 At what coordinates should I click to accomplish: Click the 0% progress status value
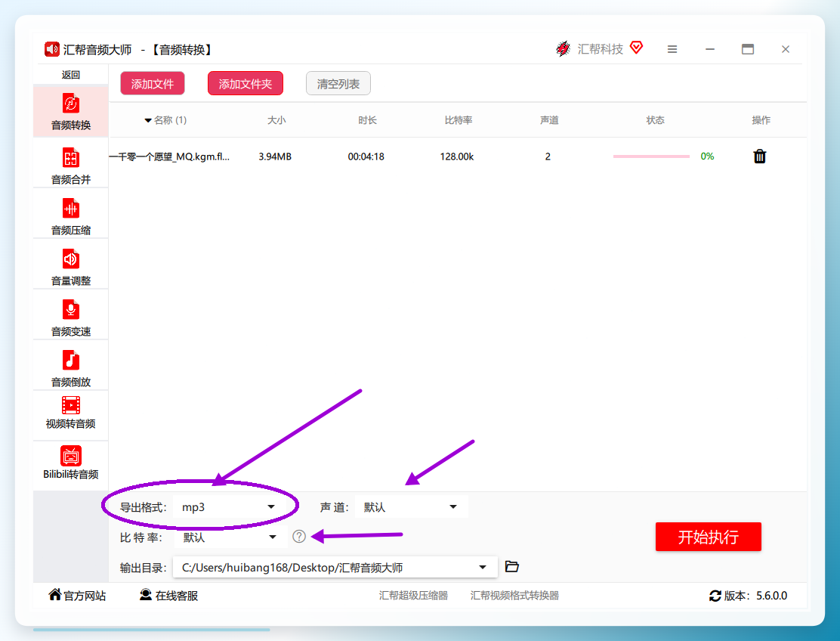coord(707,156)
